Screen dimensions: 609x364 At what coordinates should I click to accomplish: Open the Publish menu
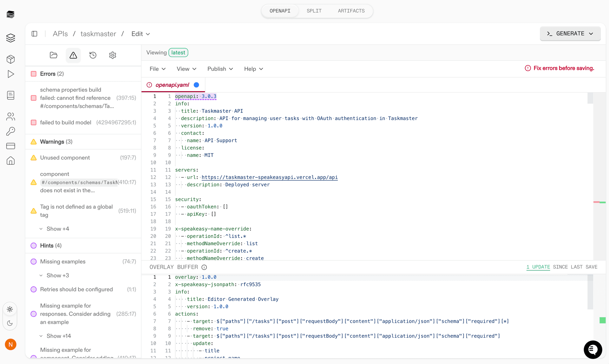point(220,69)
